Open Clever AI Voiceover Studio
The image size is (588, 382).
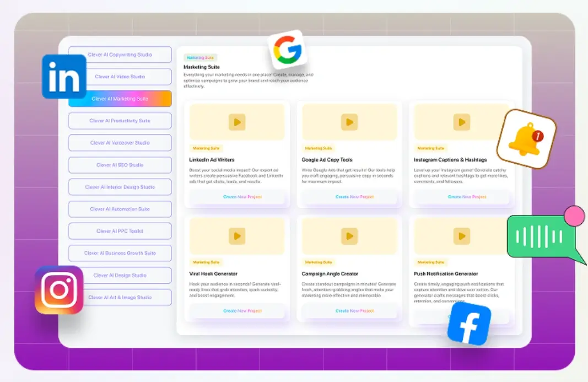point(120,143)
